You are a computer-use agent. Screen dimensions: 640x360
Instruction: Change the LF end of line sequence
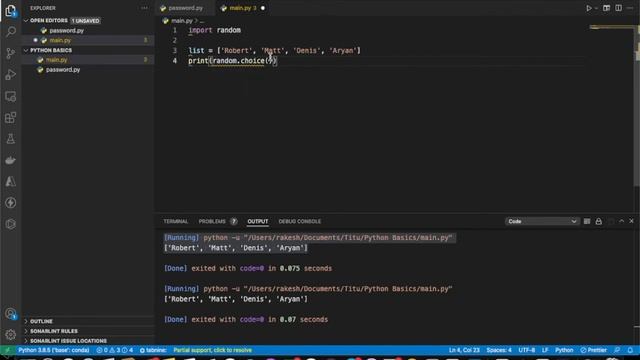[x=545, y=350]
